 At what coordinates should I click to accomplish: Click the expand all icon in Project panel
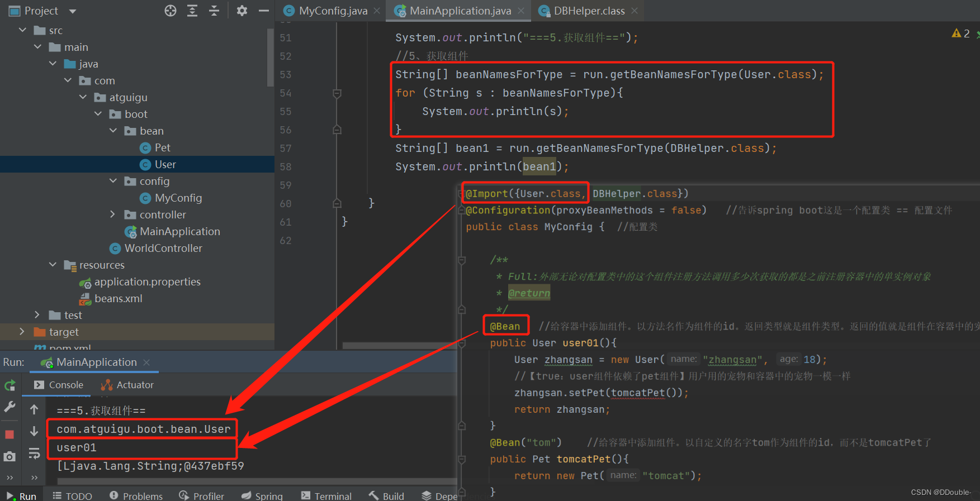tap(192, 11)
